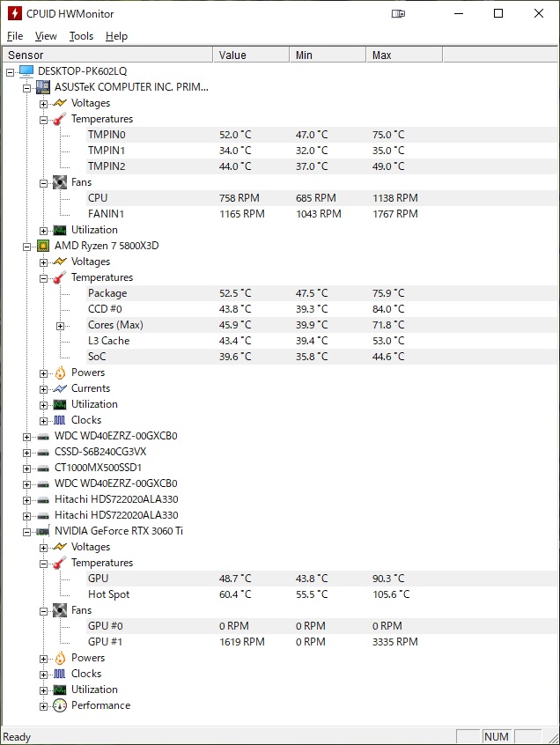The width and height of the screenshot is (560, 745).
Task: Click the NVIDIA GeForce RTX 3060 Ti card icon
Action: pyautogui.click(x=43, y=531)
